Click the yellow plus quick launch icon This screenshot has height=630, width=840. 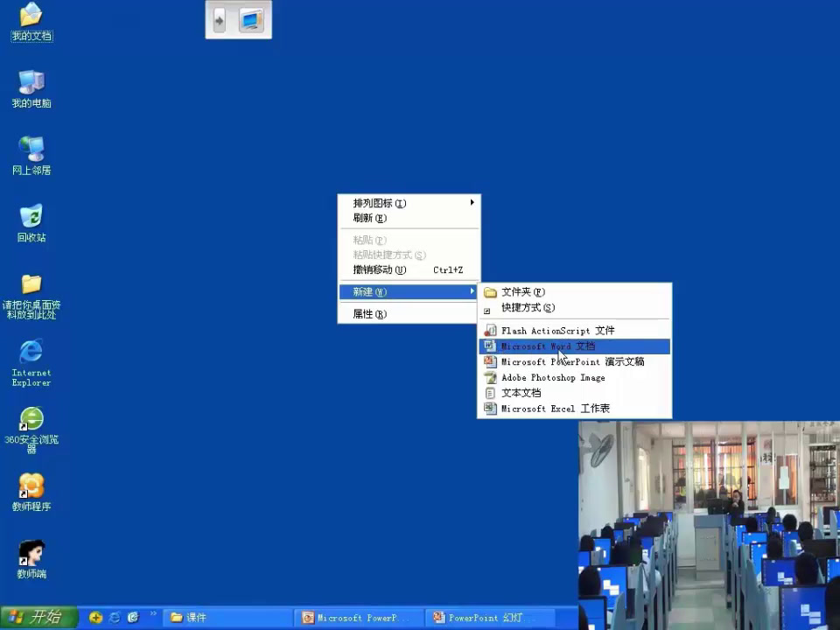coord(95,618)
